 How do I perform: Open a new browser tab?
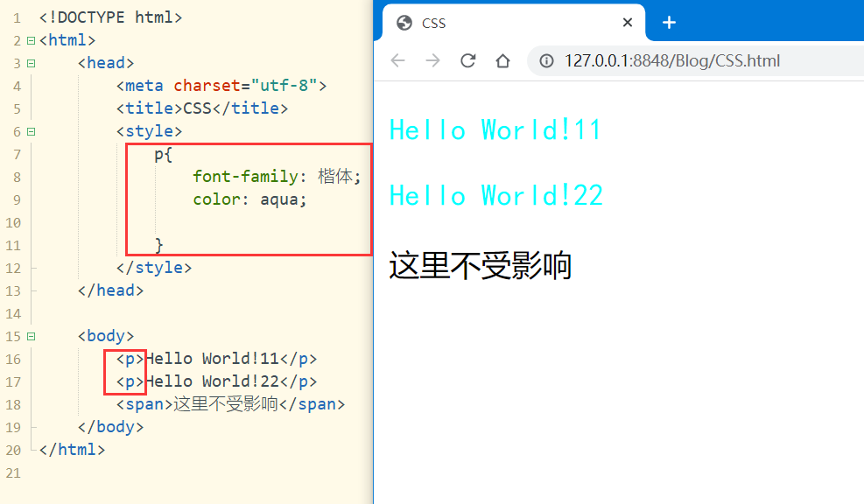pos(669,23)
